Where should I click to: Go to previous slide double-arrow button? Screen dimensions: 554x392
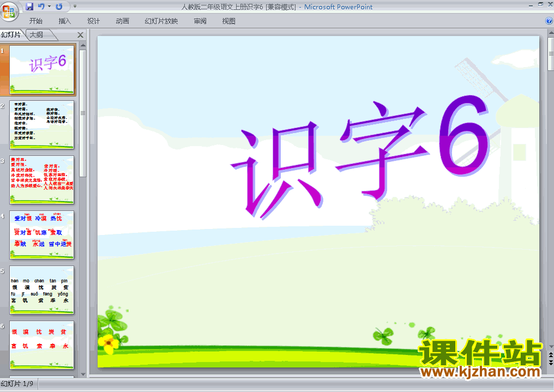coord(551,354)
